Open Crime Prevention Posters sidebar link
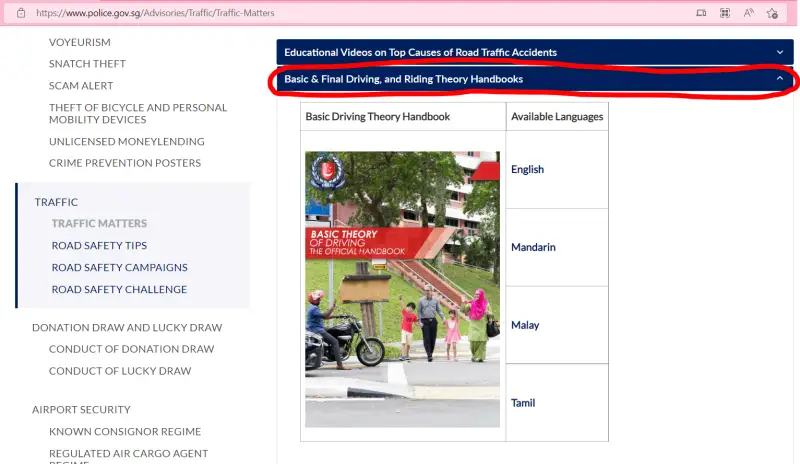The height and width of the screenshot is (464, 800). [124, 163]
